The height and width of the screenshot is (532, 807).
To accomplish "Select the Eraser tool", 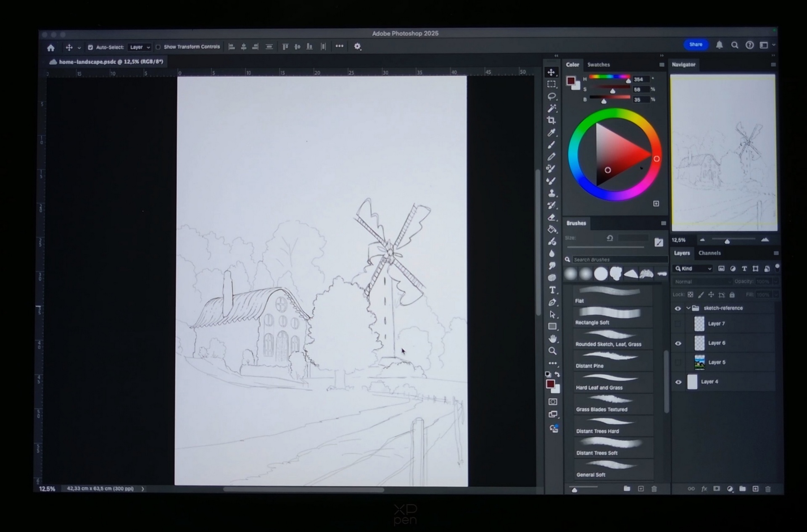I will click(551, 217).
